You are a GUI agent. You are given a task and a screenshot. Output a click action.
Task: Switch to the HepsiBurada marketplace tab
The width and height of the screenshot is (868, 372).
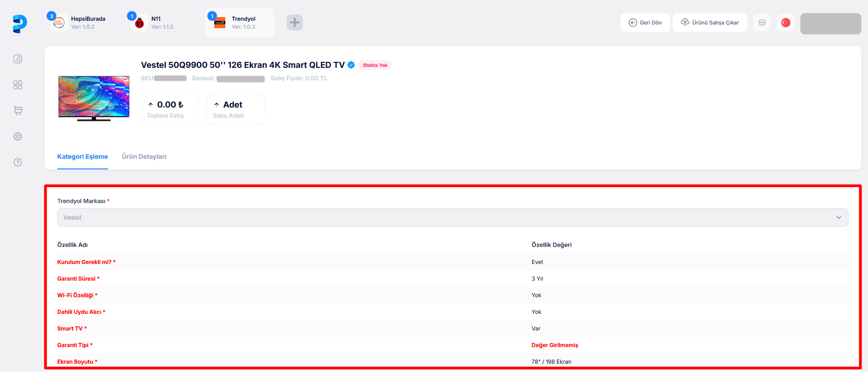coord(78,23)
